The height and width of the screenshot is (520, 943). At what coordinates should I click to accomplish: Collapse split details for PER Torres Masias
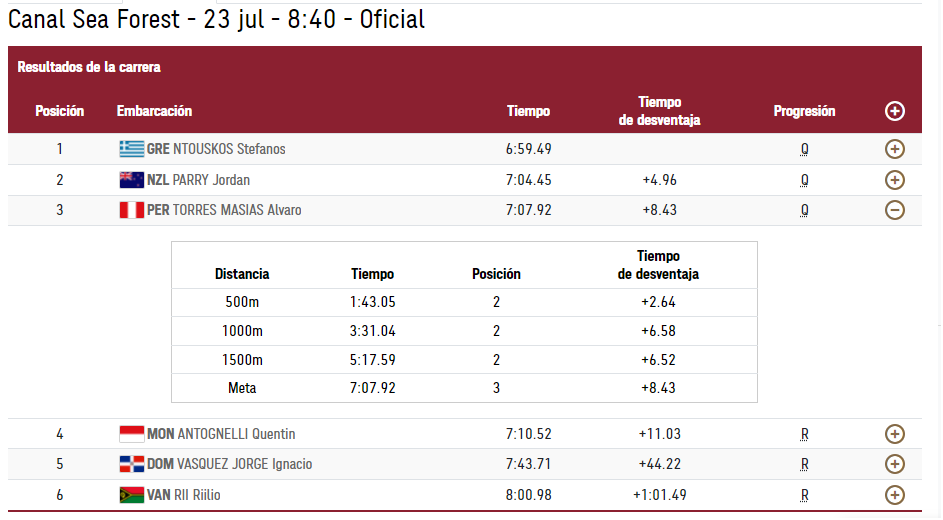(894, 210)
